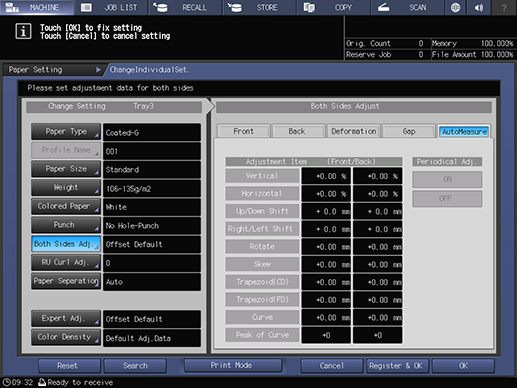Open the COPY function
This screenshot has height=388, width=517.
tap(334, 7)
